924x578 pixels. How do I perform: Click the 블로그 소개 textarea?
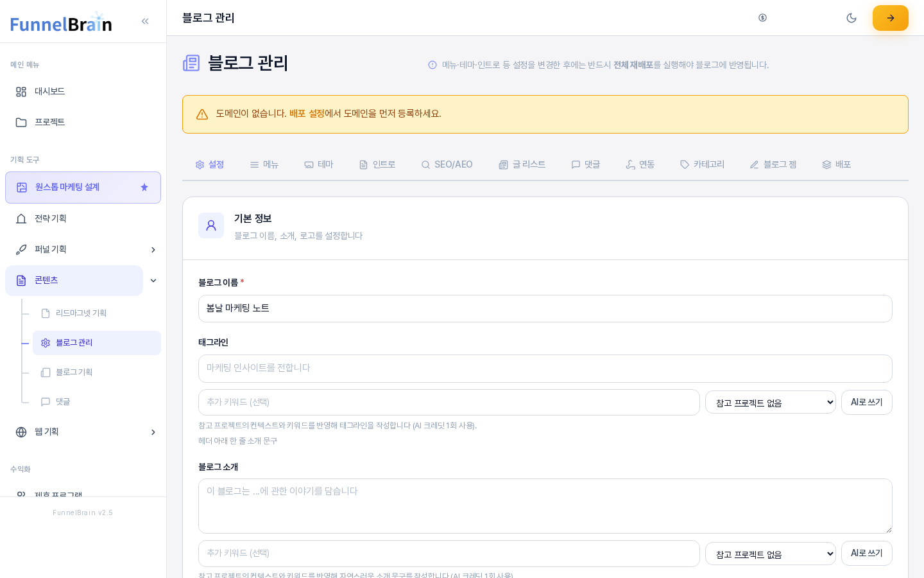pyautogui.click(x=545, y=506)
